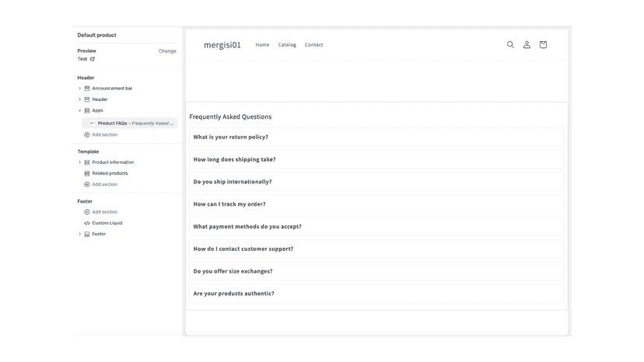Viewport: 644px width, 362px height.
Task: Expand the Product information section
Action: (79, 162)
